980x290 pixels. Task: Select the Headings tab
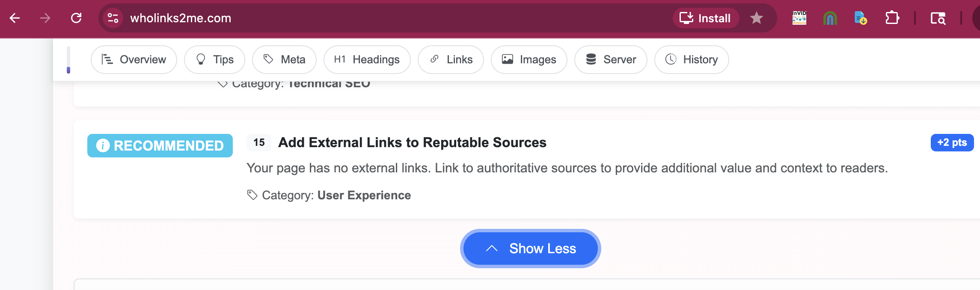pyautogui.click(x=367, y=59)
